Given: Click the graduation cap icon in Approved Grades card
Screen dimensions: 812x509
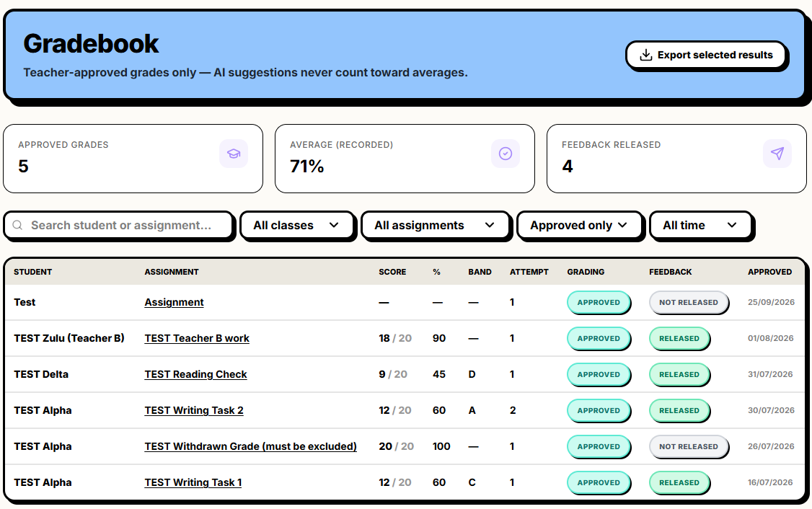Looking at the screenshot, I should pyautogui.click(x=234, y=154).
